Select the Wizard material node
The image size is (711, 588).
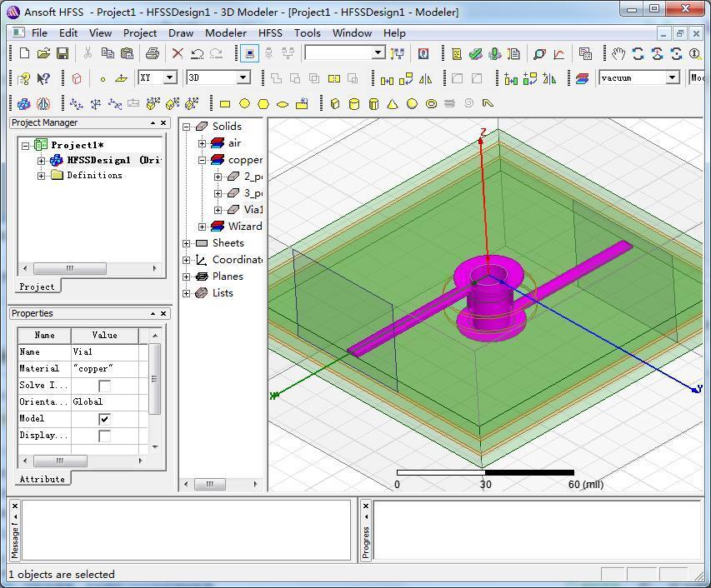[x=245, y=226]
